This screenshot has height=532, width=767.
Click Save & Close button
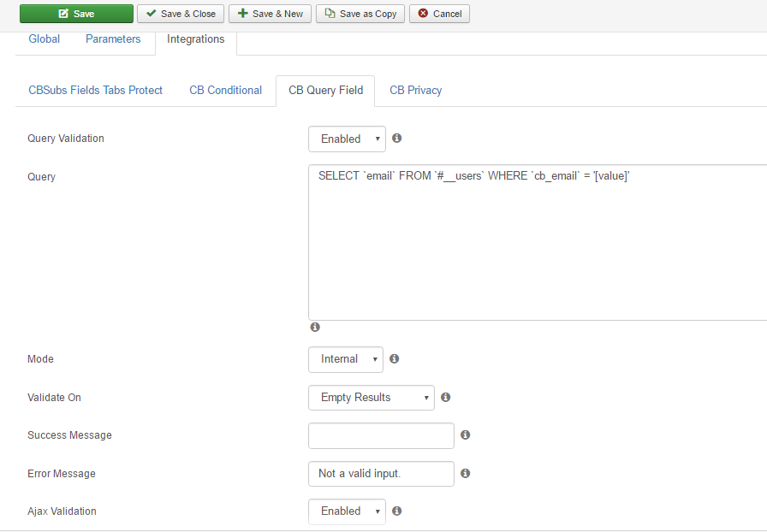[181, 14]
